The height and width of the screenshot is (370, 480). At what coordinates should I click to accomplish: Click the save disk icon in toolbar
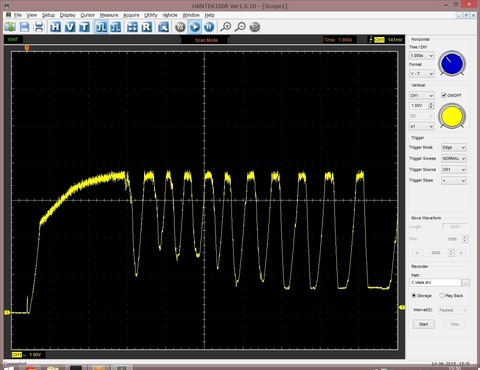[25, 27]
